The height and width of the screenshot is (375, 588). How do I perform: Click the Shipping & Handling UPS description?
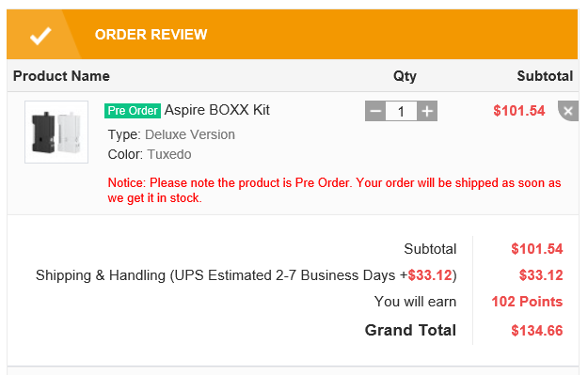click(x=246, y=275)
